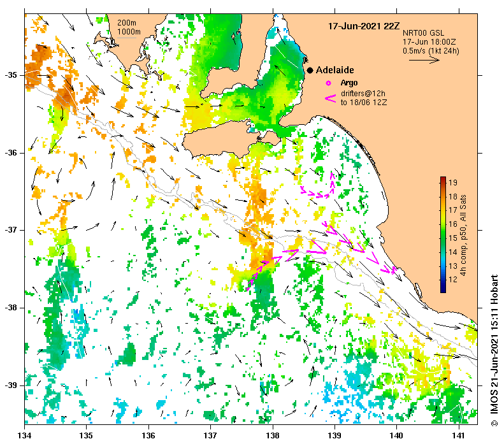Click the Argo legend label
The width and height of the screenshot is (504, 446).
click(349, 83)
